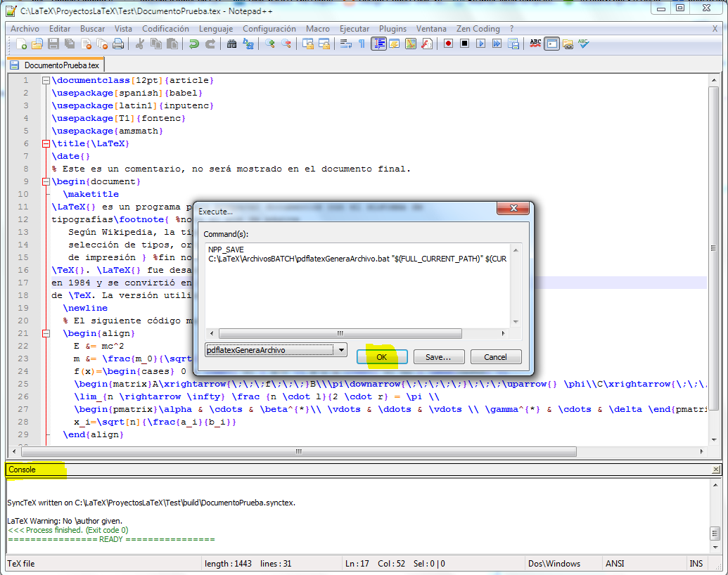Click the console scrollbar down arrow
This screenshot has height=575, width=728.
[x=715, y=548]
